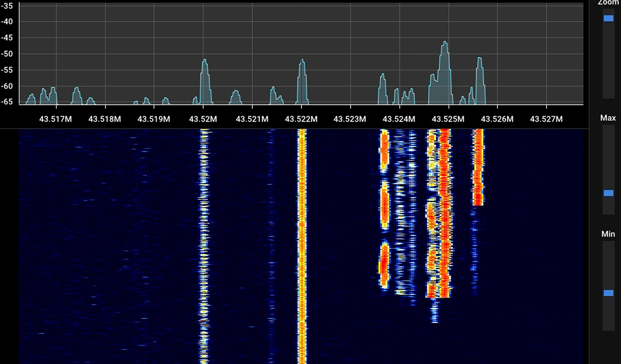
Task: Click the 43.524M frequency label
Action: pyautogui.click(x=399, y=119)
